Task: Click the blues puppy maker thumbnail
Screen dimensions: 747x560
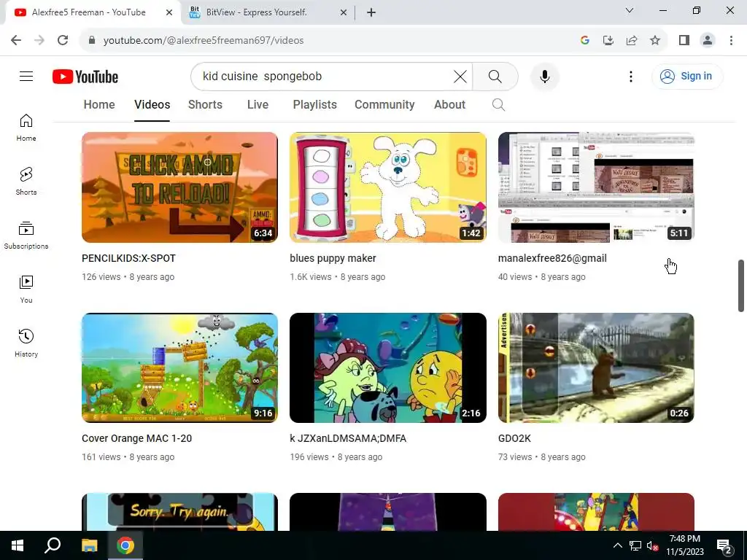Action: [388, 187]
